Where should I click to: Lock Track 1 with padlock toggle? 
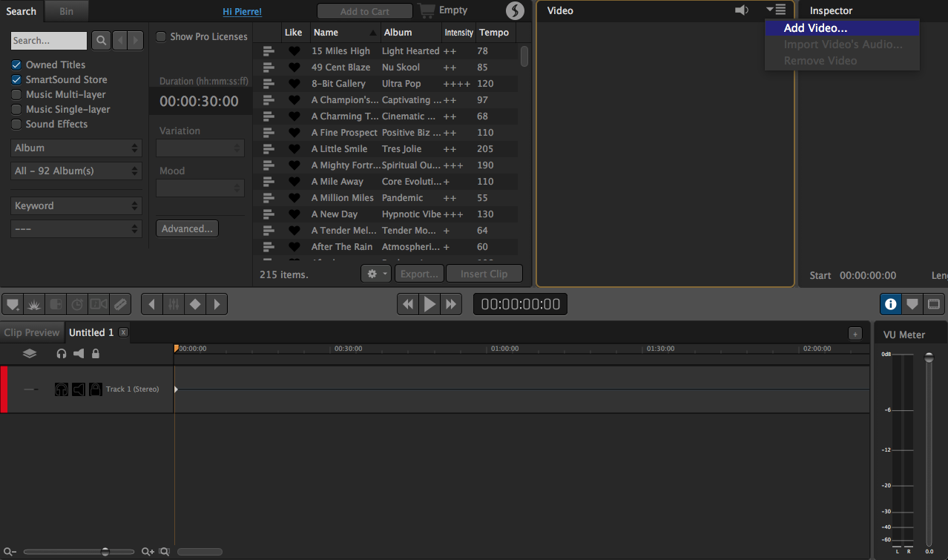tap(96, 389)
